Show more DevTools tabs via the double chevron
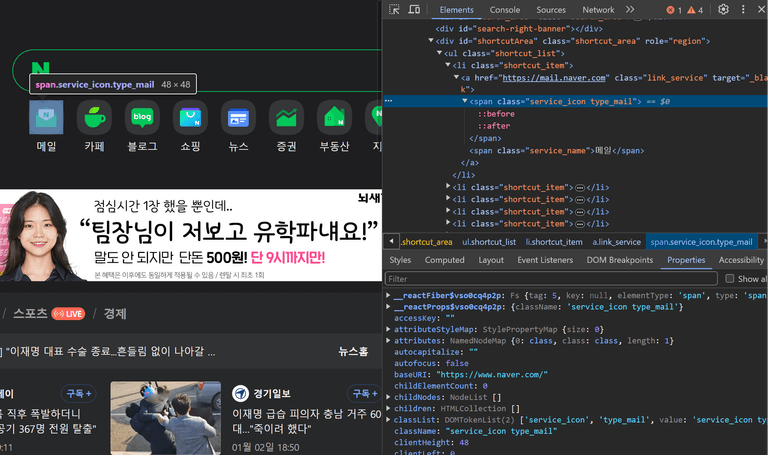Screen dimensions: 768x455 pyautogui.click(x=630, y=9)
